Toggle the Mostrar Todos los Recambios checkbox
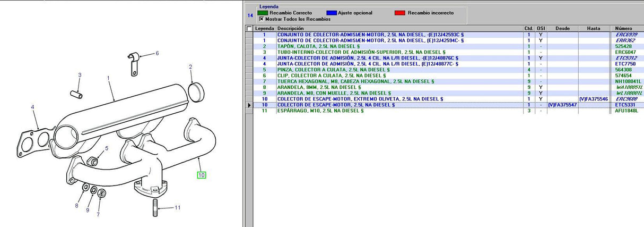 262,19
